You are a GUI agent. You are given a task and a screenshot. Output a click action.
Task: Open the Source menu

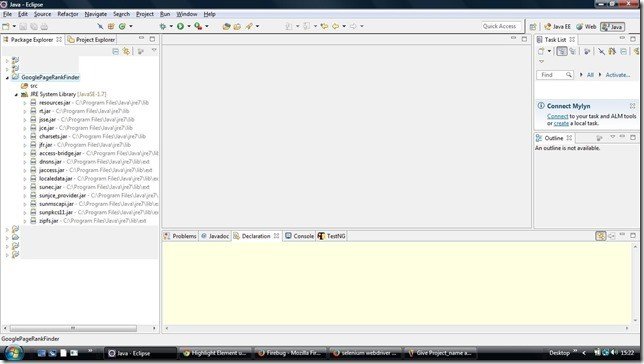[x=42, y=14]
